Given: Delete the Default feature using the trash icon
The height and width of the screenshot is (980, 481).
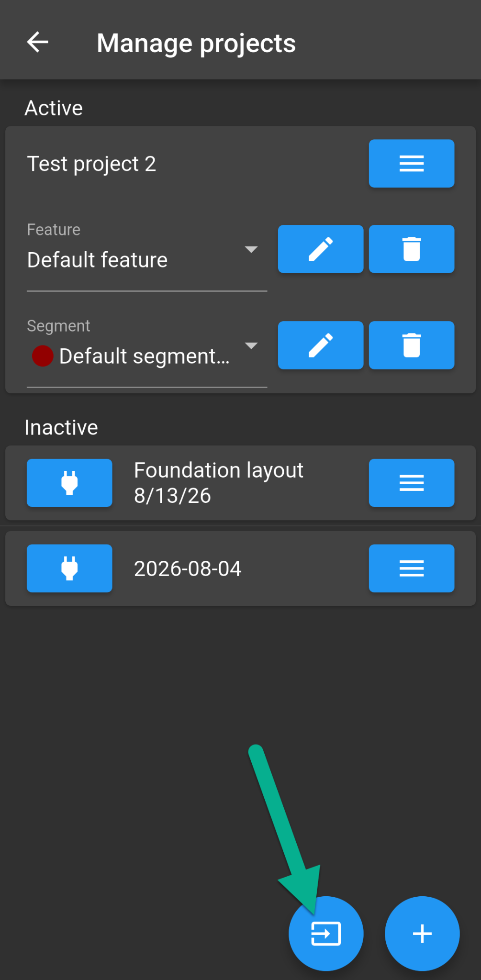Looking at the screenshot, I should point(411,249).
